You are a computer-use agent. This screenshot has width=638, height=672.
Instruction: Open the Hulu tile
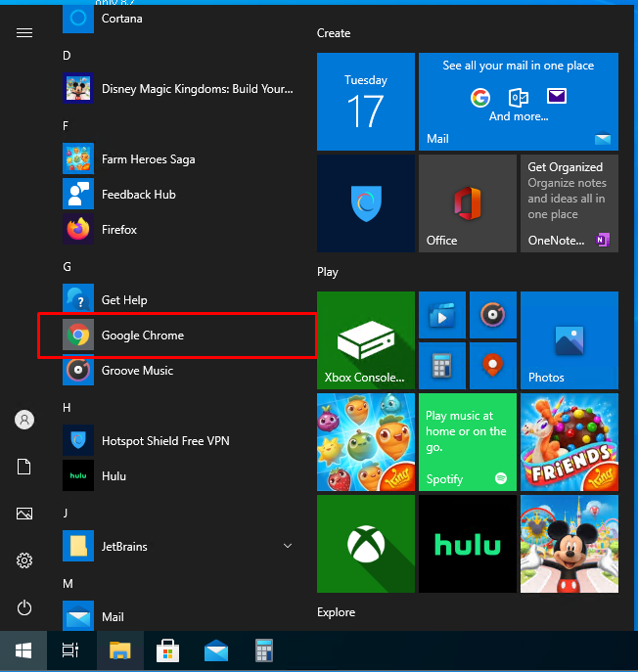tap(468, 544)
